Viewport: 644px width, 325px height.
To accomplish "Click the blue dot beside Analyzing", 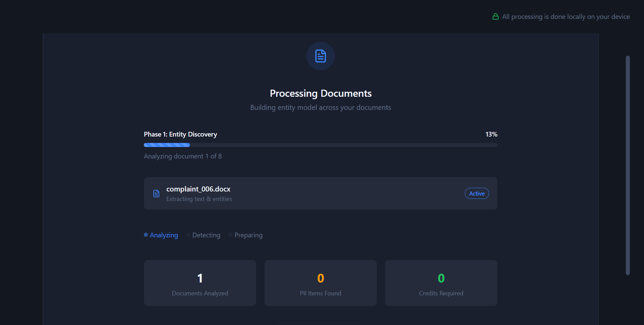I will 146,235.
